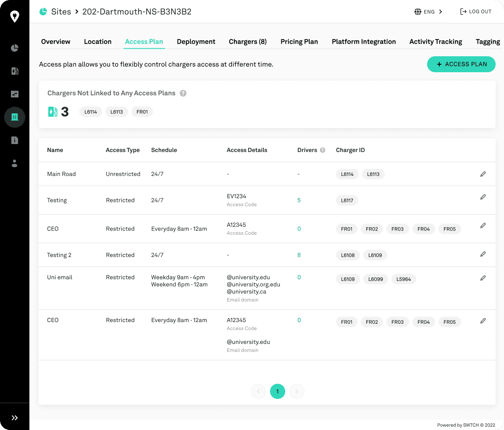Open the user profile sidebar icon
Viewport: 504px width, 430px height.
(x=15, y=163)
